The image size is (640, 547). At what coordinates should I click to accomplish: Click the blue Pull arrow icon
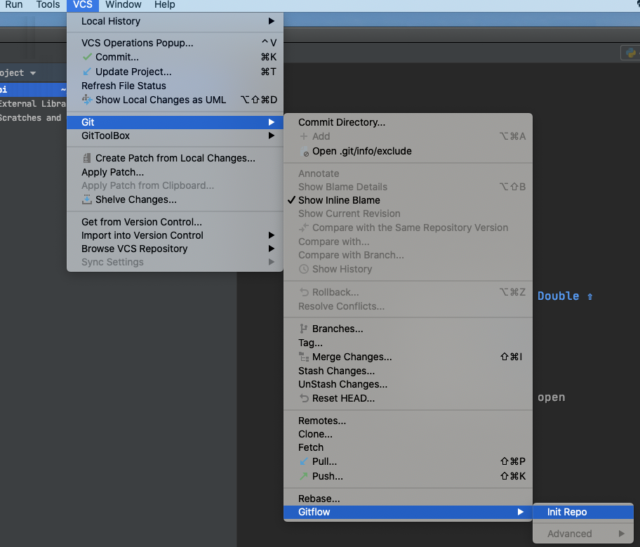[x=304, y=461]
